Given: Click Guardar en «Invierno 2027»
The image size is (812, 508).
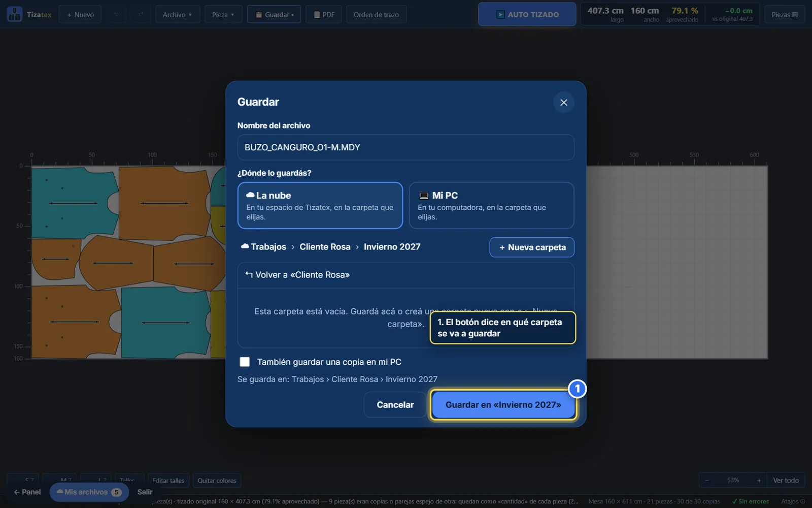Looking at the screenshot, I should click(503, 405).
